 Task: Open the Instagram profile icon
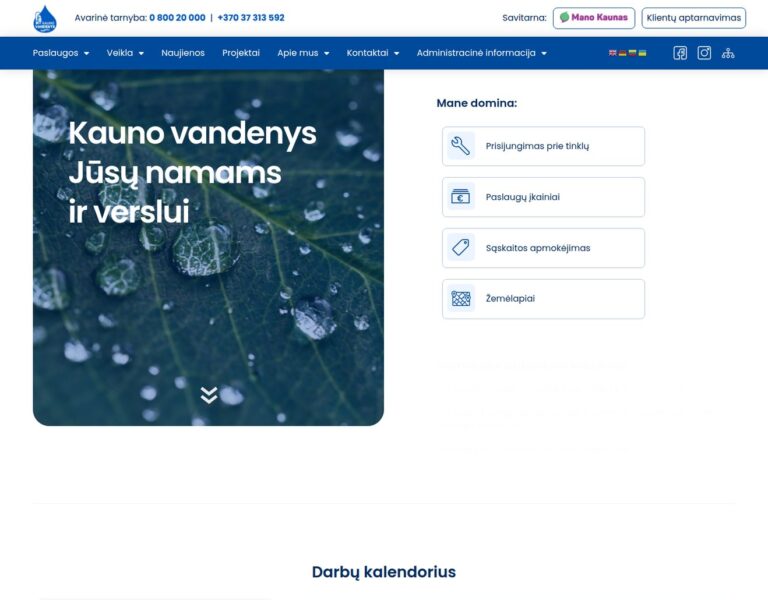[x=704, y=53]
